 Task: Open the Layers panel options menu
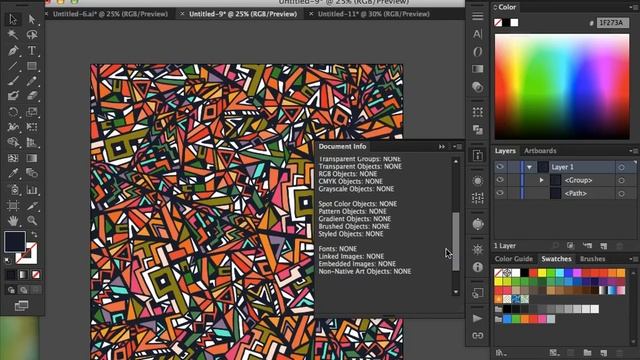click(633, 151)
